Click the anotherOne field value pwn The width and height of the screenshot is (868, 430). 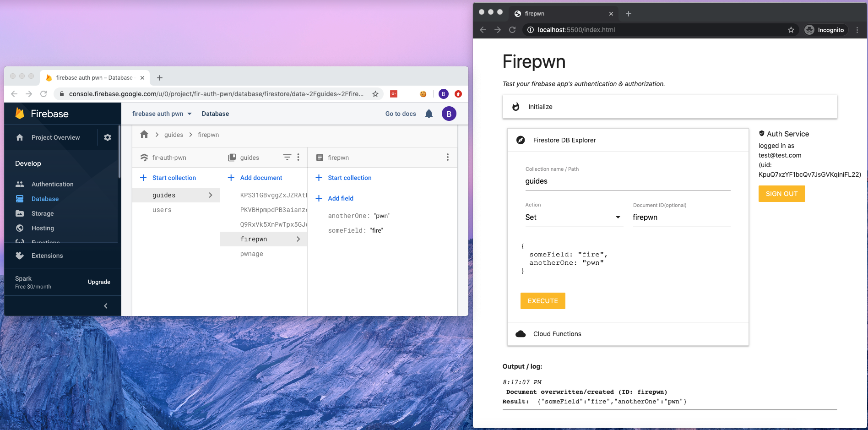(x=382, y=216)
